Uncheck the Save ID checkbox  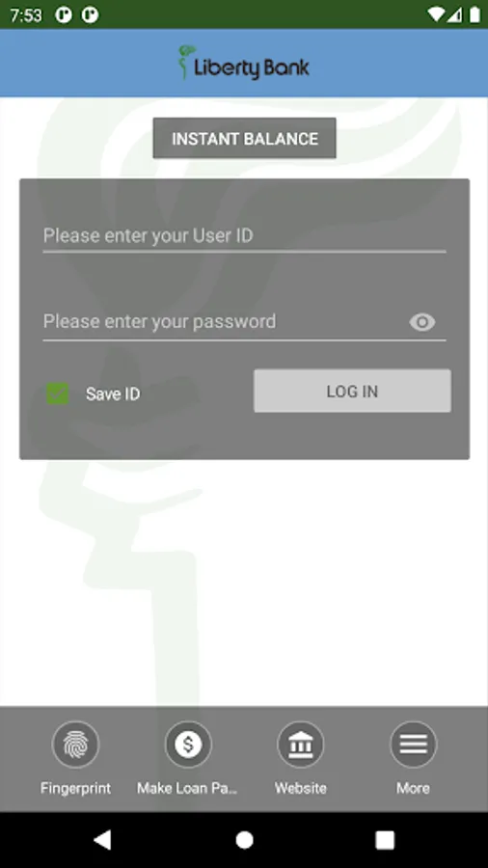[x=58, y=393]
